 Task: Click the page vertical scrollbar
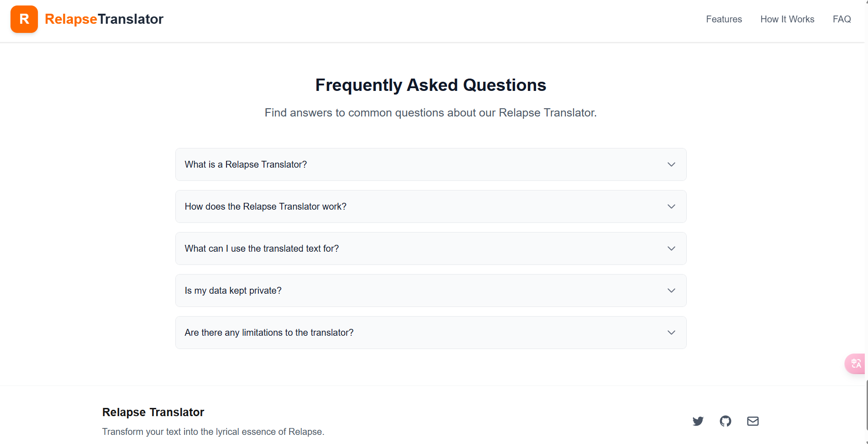(866, 404)
